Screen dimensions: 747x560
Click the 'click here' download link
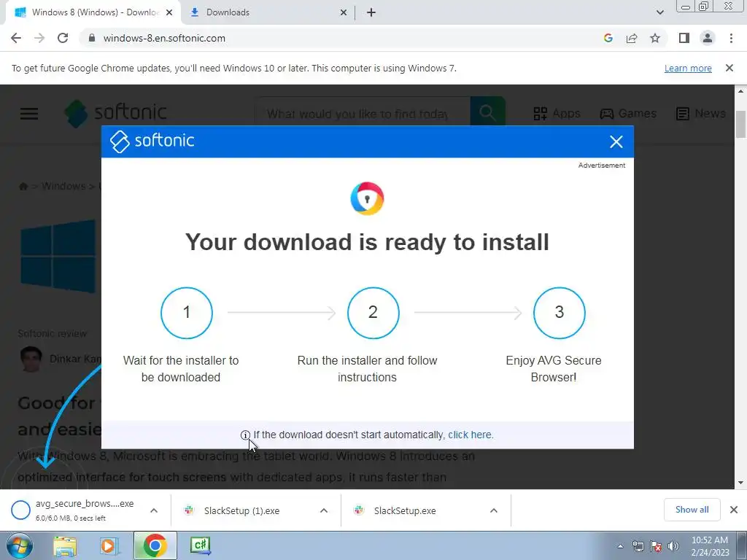click(x=471, y=435)
